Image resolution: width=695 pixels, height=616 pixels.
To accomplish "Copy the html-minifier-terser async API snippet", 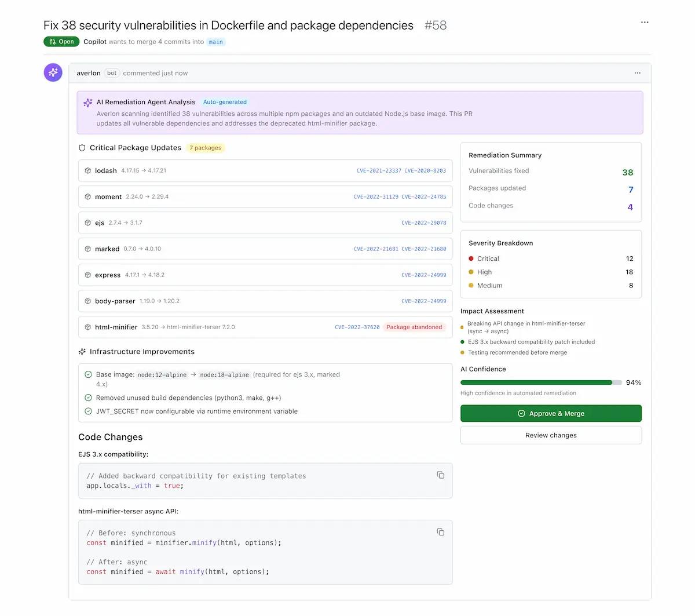I will point(441,531).
